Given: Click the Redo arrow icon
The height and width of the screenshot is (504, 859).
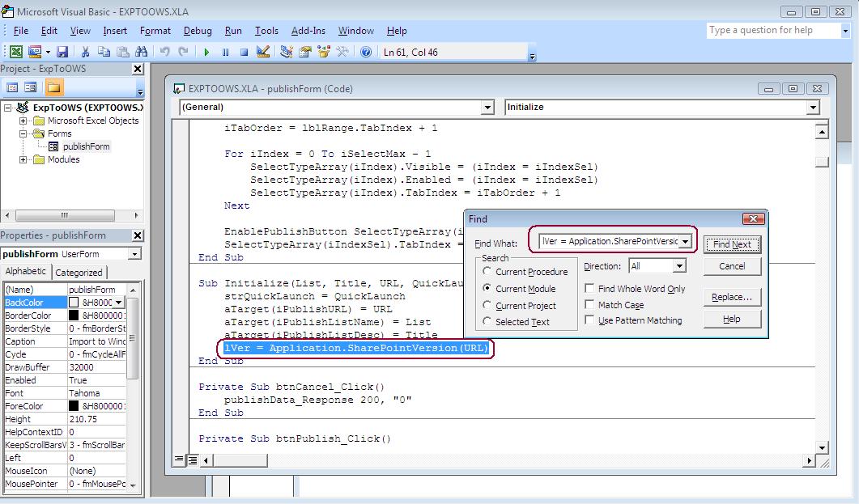Looking at the screenshot, I should pos(184,52).
